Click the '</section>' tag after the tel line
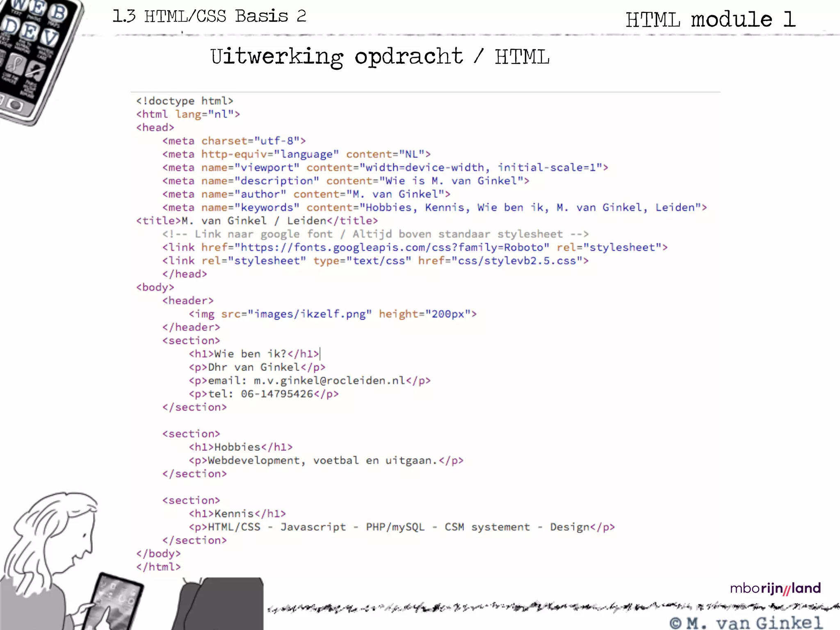 [x=194, y=407]
